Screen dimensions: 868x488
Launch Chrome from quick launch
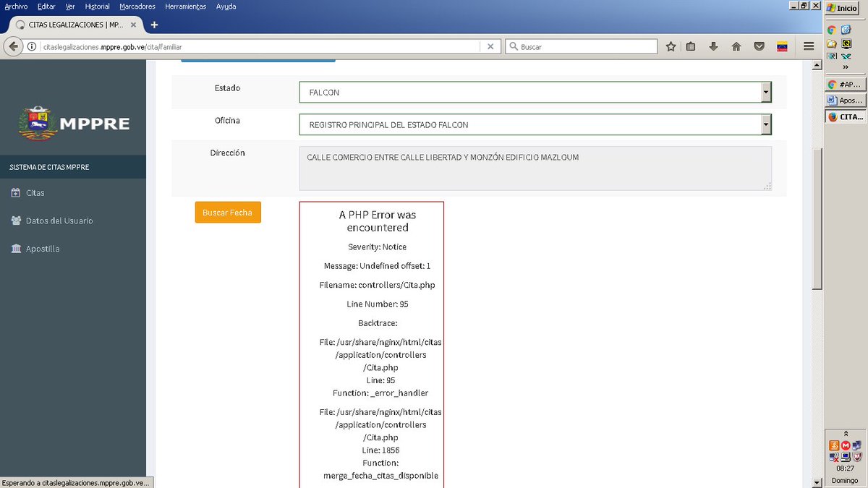(x=832, y=30)
